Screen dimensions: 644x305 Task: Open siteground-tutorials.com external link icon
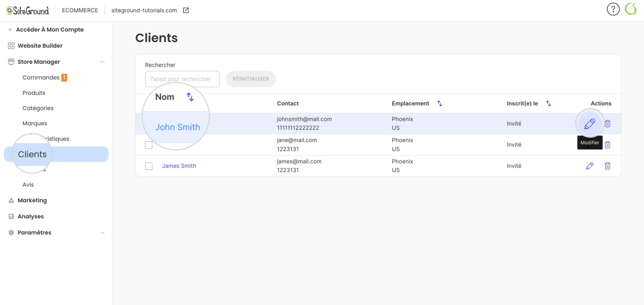pyautogui.click(x=186, y=11)
